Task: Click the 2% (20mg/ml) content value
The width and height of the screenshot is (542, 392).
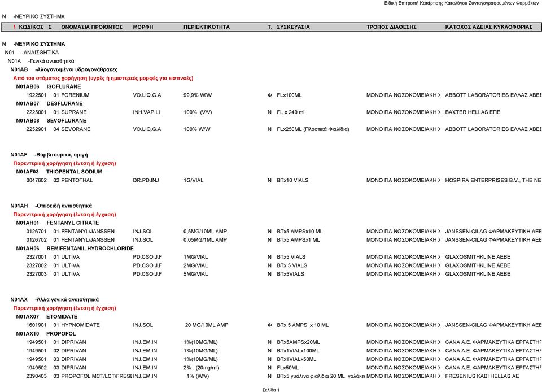Action: tap(202, 368)
